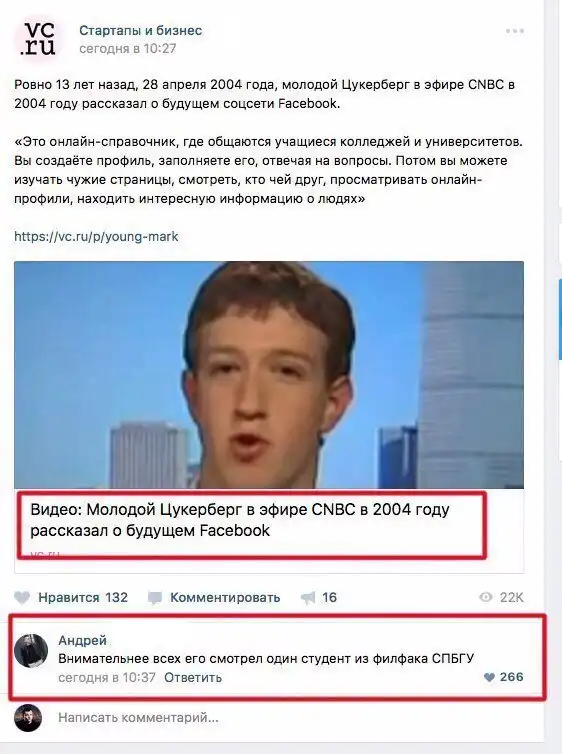The height and width of the screenshot is (754, 562).
Task: Click the heart icon to like the post
Action: point(22,598)
